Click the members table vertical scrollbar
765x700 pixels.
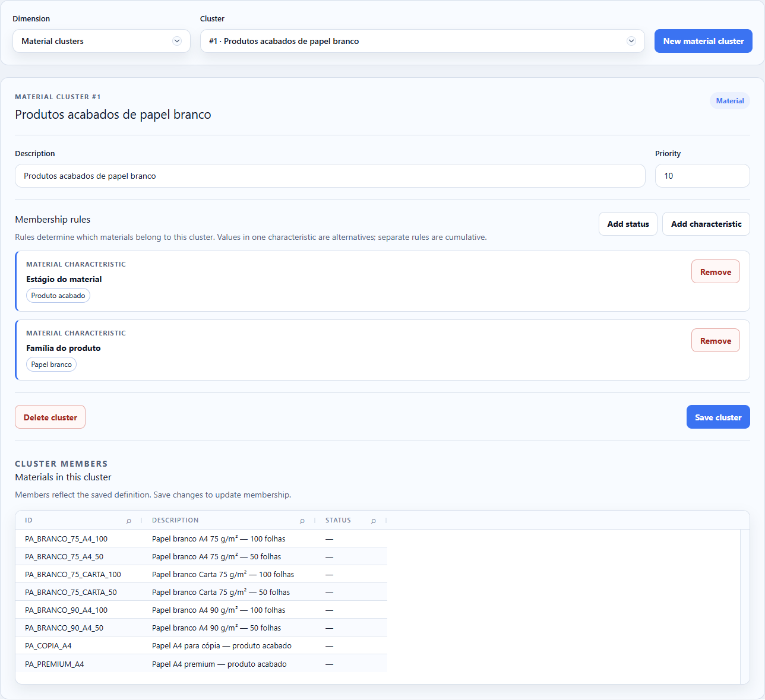[745, 607]
